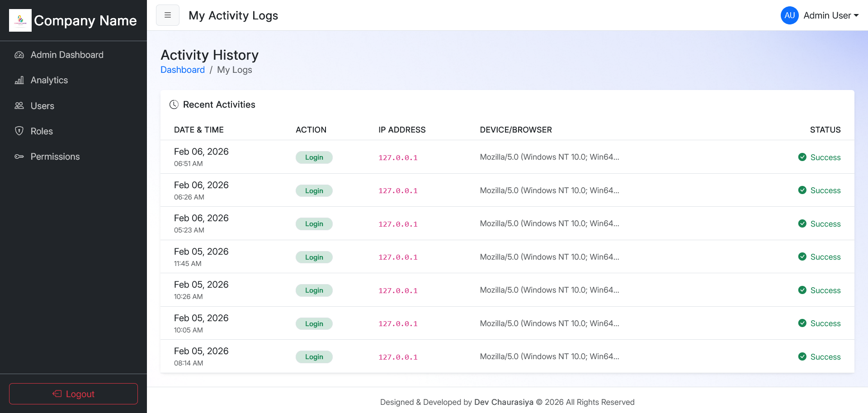The image size is (868, 413).
Task: Click the Recent Activities clock icon
Action: pyautogui.click(x=174, y=105)
